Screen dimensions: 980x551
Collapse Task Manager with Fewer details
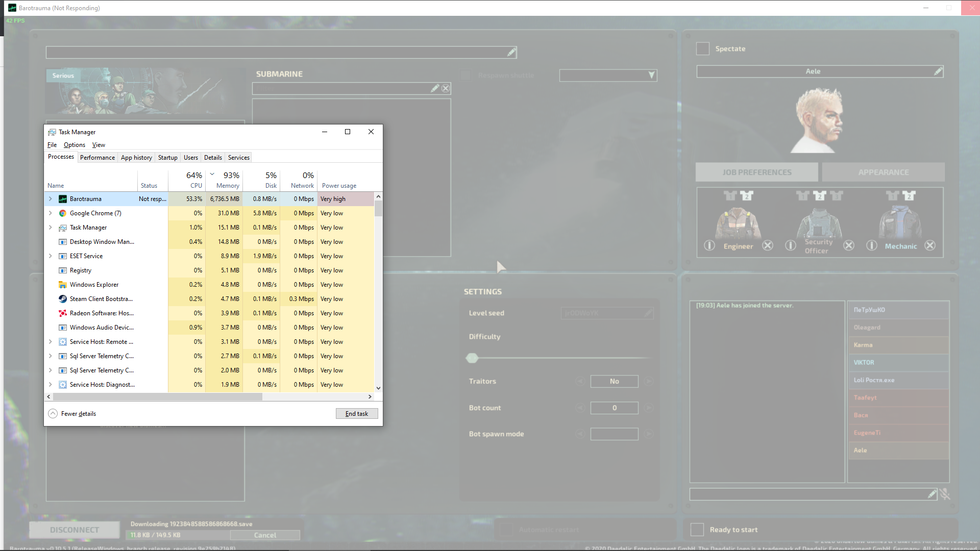(72, 414)
